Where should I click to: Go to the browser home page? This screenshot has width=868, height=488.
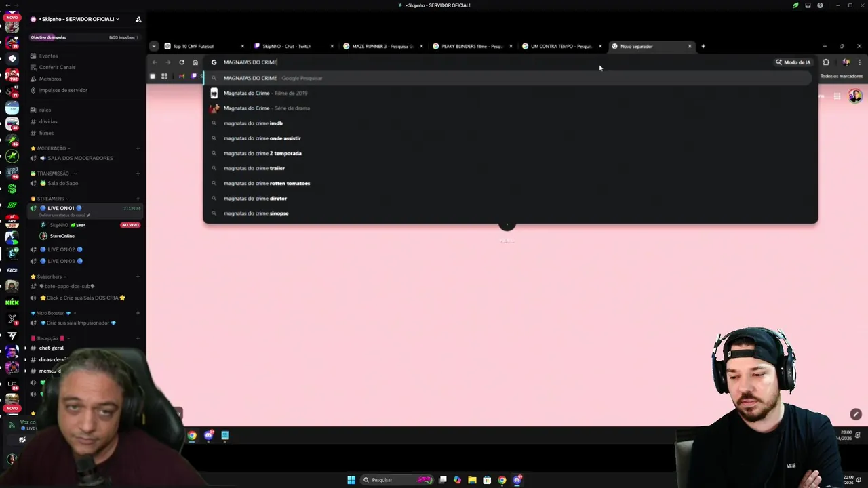(195, 62)
